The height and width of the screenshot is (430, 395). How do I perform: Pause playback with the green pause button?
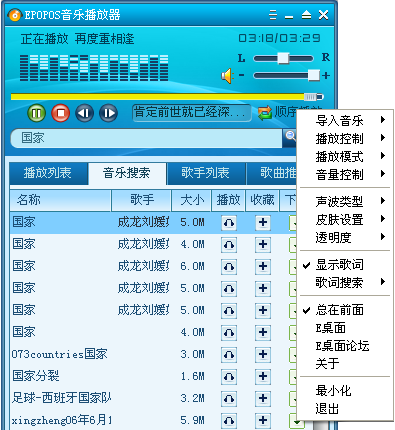pyautogui.click(x=36, y=113)
